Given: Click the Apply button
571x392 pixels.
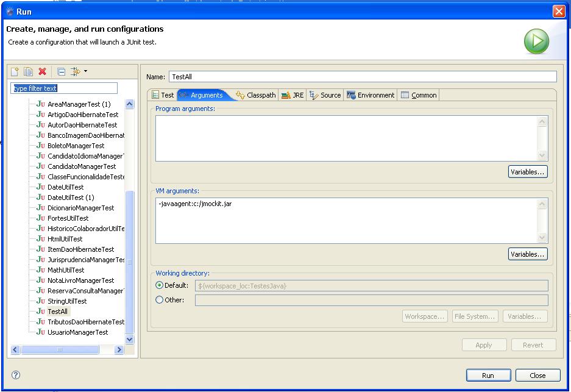Looking at the screenshot, I should pos(484,345).
